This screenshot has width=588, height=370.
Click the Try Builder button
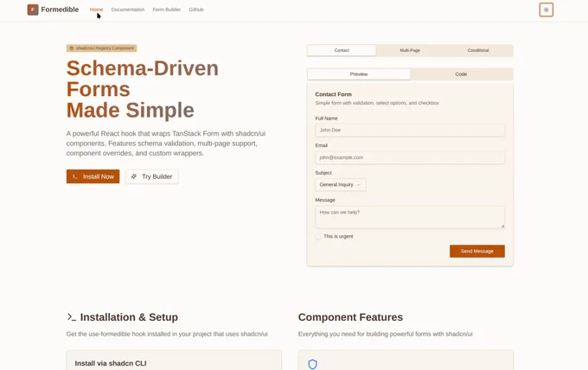pyautogui.click(x=151, y=176)
